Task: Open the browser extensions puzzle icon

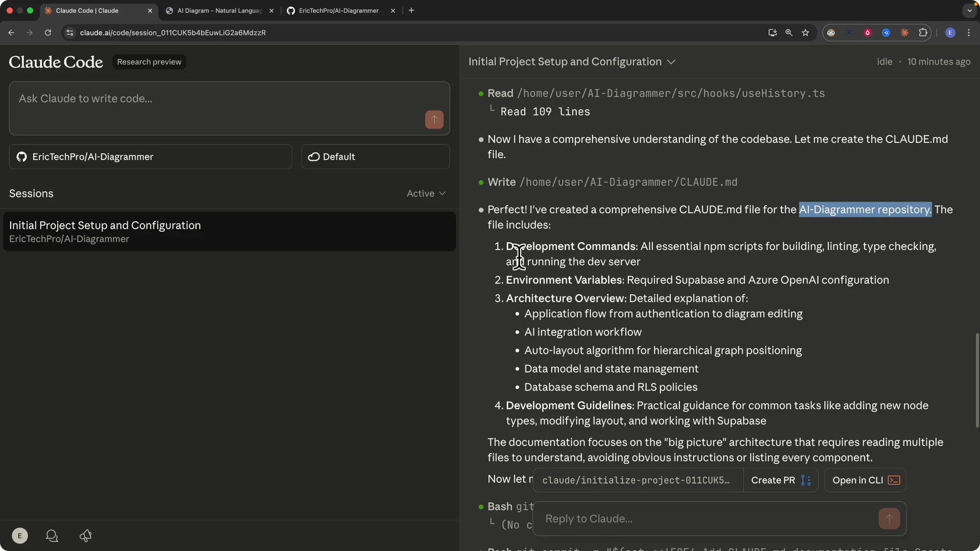Action: coord(923,33)
